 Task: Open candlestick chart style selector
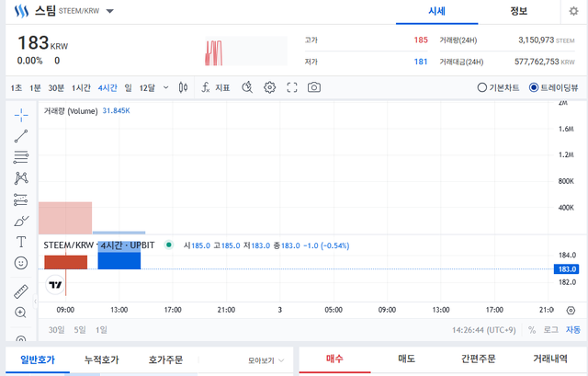point(183,87)
